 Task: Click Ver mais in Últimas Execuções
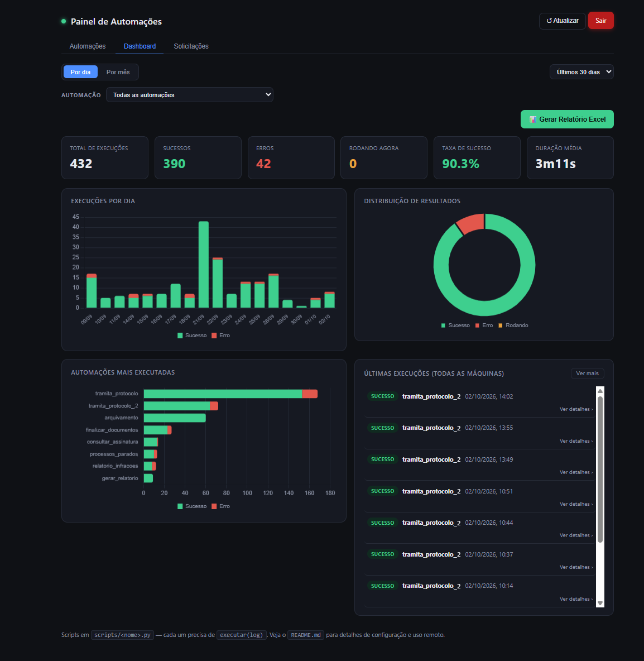(x=587, y=373)
